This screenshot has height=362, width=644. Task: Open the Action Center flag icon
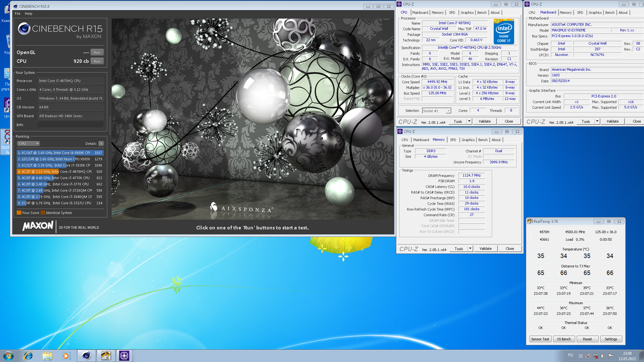tap(610, 356)
